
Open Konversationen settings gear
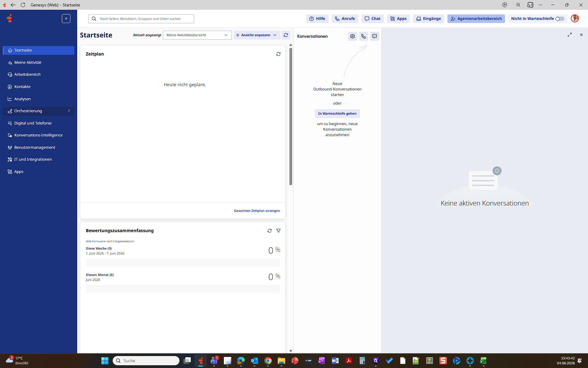[x=352, y=36]
